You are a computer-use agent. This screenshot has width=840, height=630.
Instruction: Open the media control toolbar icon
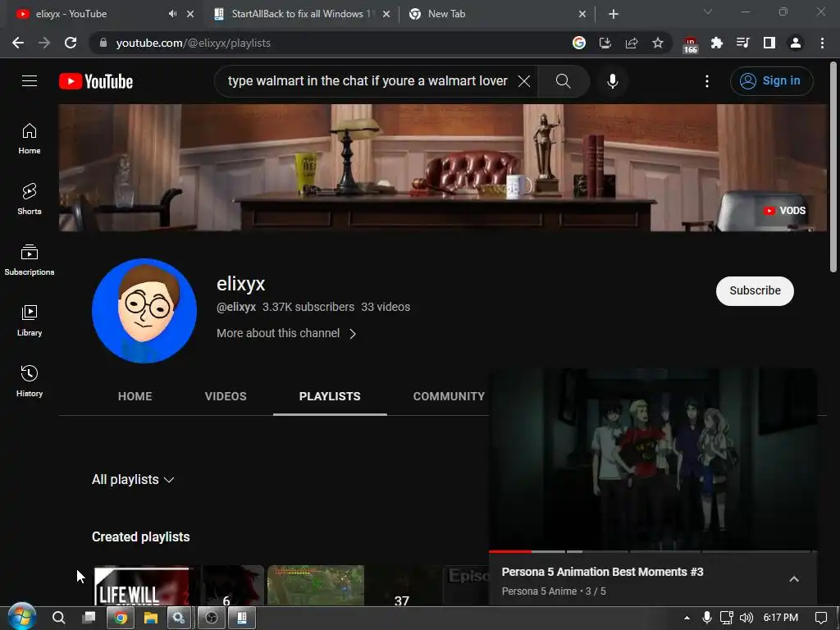(743, 43)
